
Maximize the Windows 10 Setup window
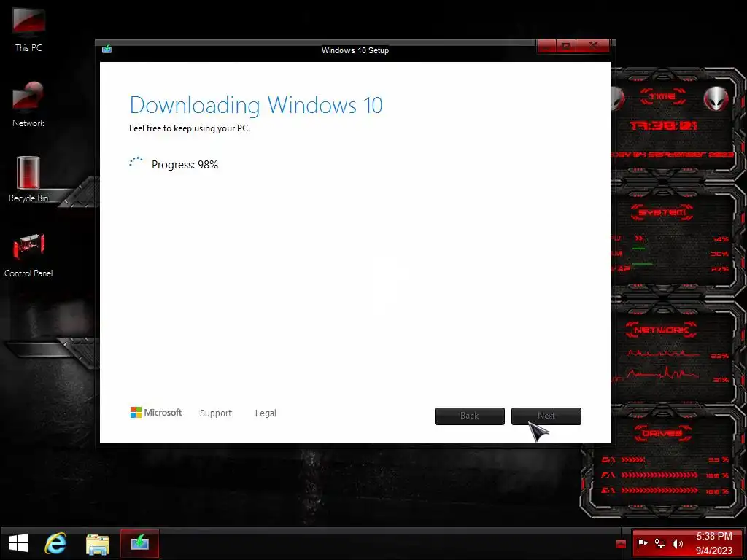tap(566, 46)
